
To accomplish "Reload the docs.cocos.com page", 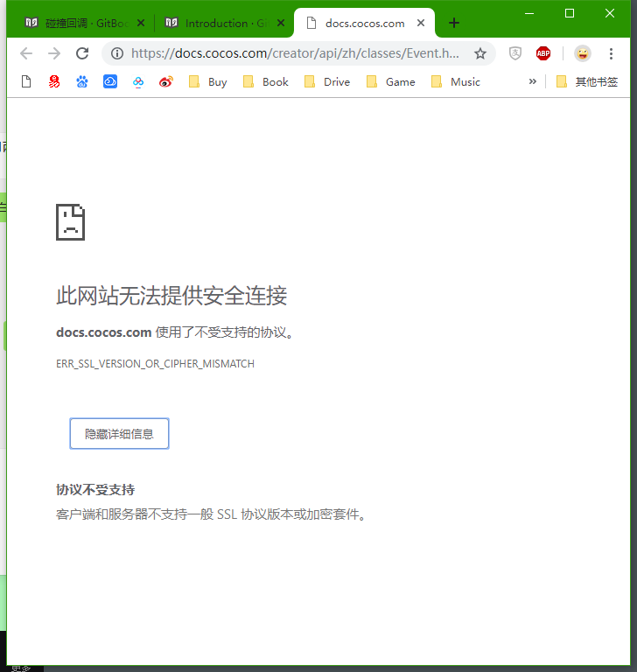I will click(82, 53).
